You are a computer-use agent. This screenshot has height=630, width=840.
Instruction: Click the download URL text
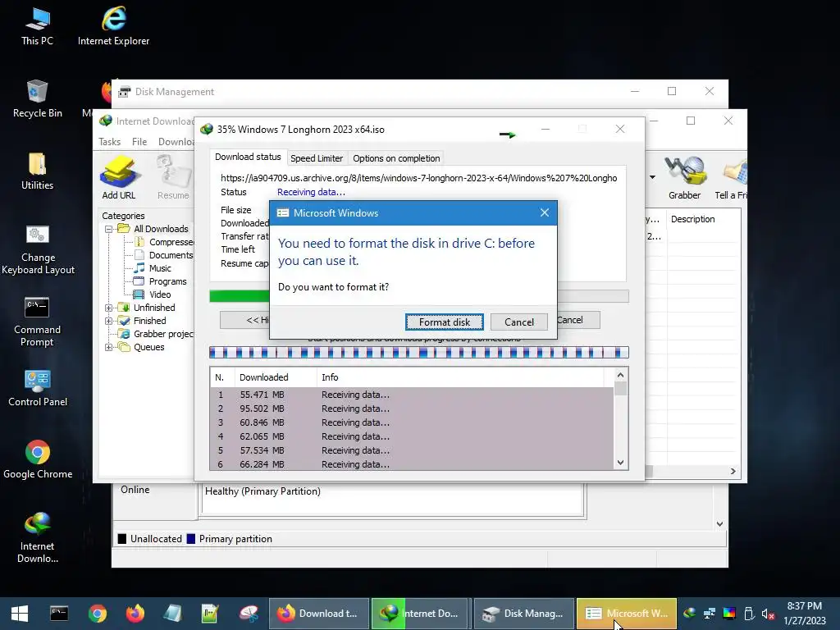[418, 178]
